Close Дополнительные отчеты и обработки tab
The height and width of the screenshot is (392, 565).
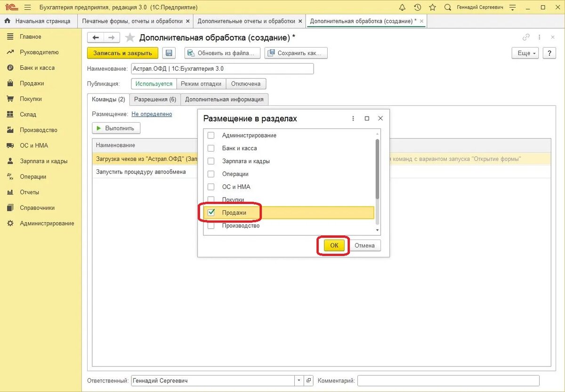coord(300,21)
